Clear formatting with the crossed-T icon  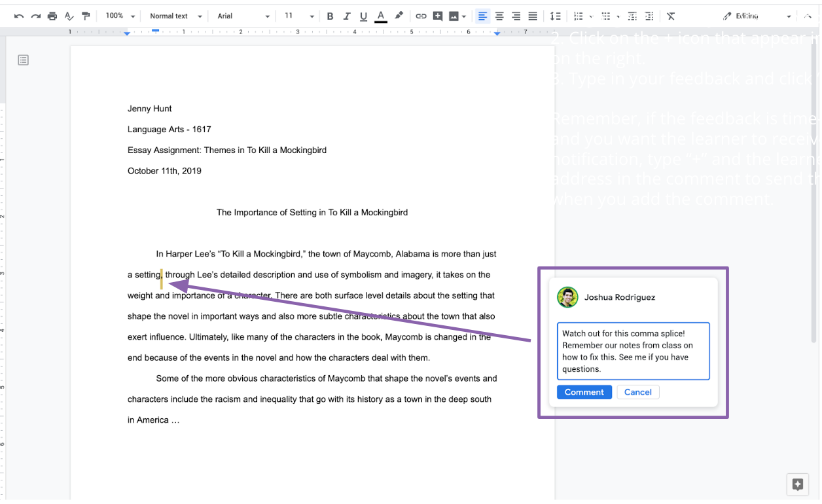point(671,16)
